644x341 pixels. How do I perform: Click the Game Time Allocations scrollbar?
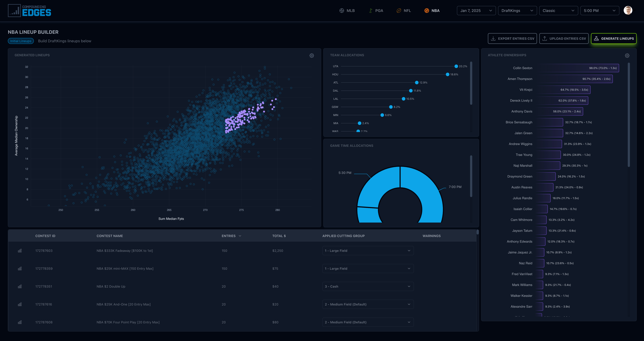pos(471,176)
